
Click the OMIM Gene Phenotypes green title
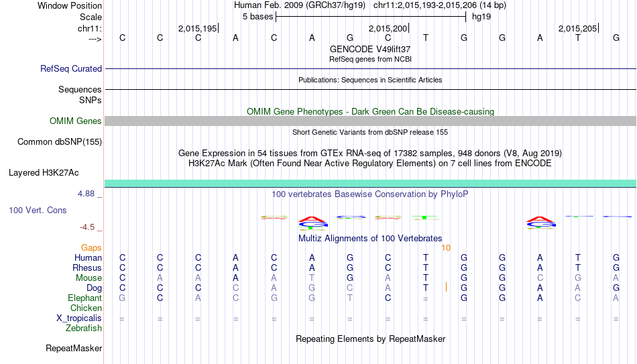[x=370, y=111]
